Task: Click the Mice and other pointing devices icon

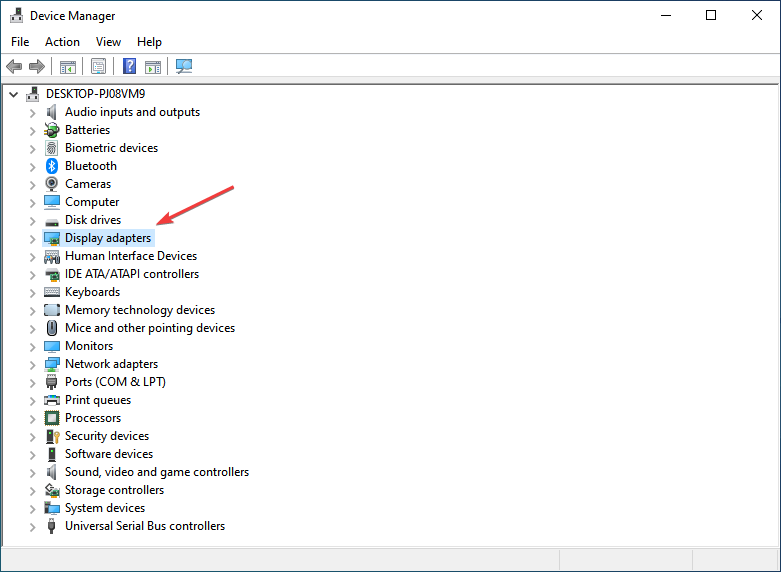Action: (x=52, y=328)
